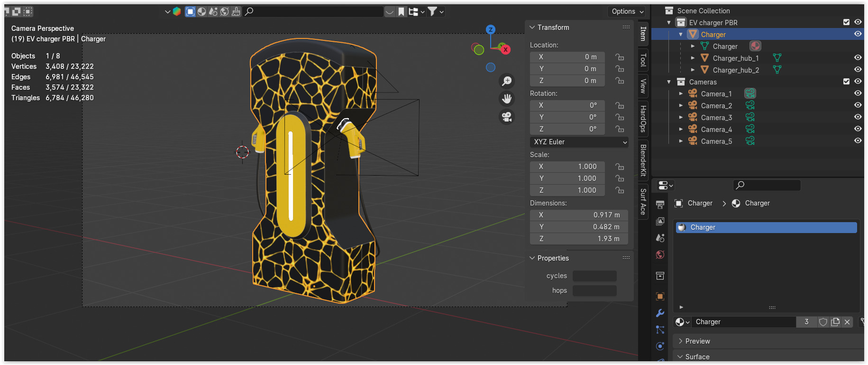Open the XYZ Euler rotation mode dropdown
This screenshot has height=365, width=868.
pyautogui.click(x=579, y=142)
